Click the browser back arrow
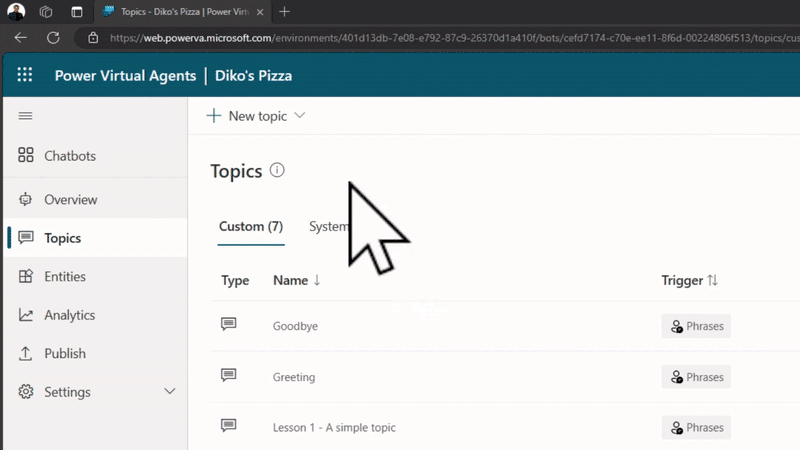The height and width of the screenshot is (450, 800). (x=20, y=38)
